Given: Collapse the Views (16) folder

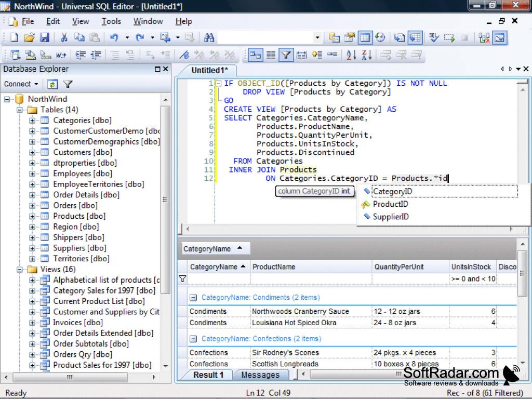Looking at the screenshot, I should [x=20, y=270].
